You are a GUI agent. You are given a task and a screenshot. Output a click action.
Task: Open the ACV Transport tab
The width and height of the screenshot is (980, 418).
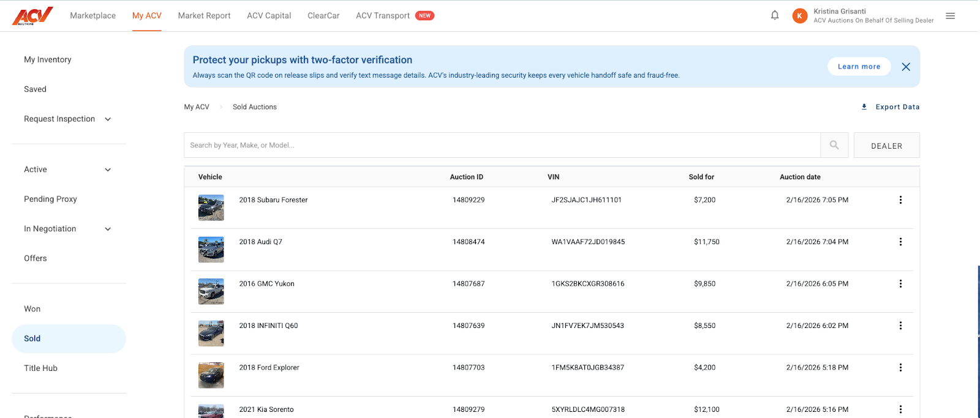click(x=383, y=16)
